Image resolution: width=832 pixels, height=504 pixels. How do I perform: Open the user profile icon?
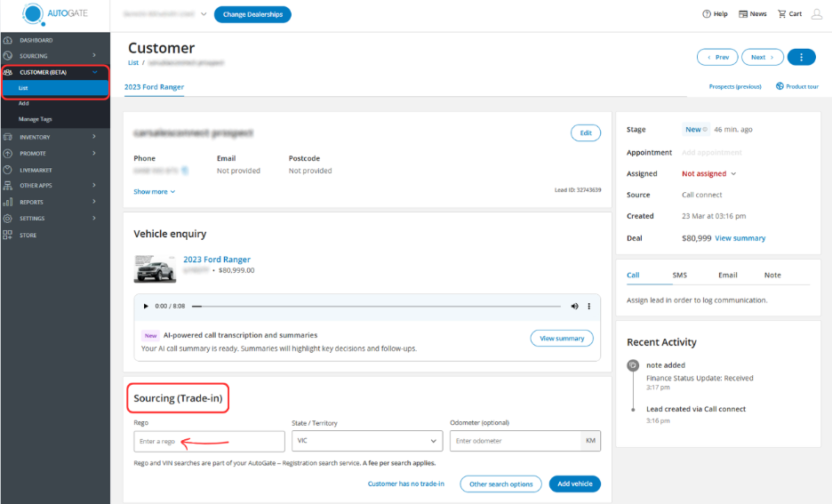pyautogui.click(x=817, y=14)
